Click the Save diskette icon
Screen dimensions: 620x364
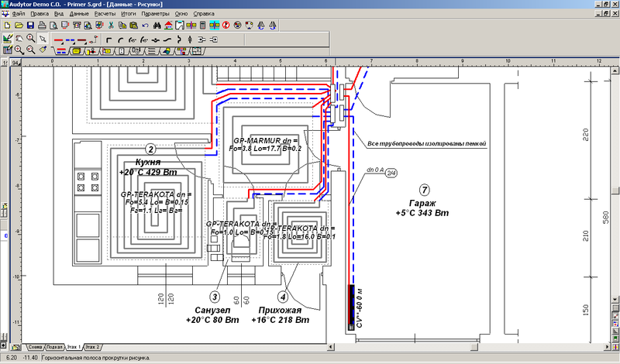pos(29,26)
